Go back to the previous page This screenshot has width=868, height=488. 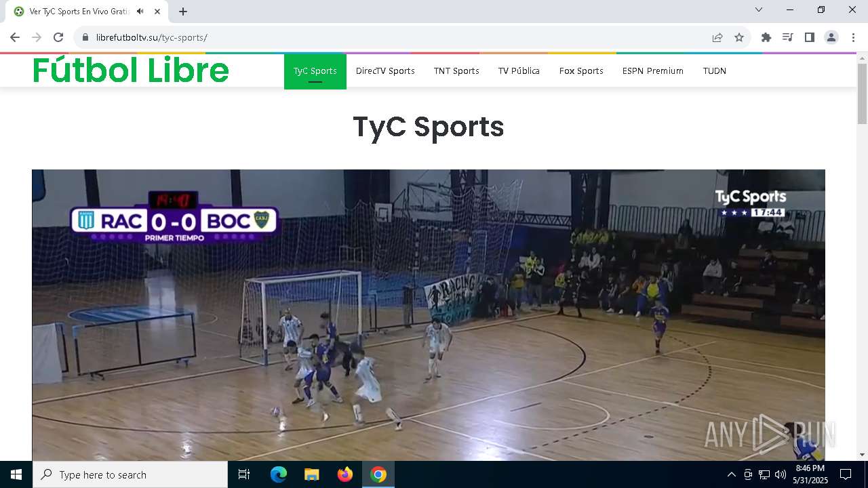15,37
